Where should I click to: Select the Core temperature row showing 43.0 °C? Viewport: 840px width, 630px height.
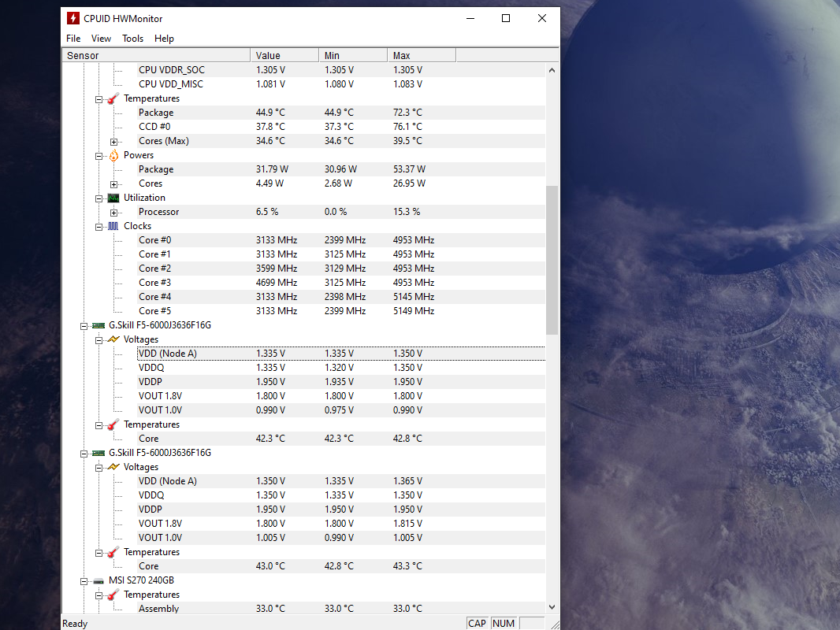pos(341,566)
